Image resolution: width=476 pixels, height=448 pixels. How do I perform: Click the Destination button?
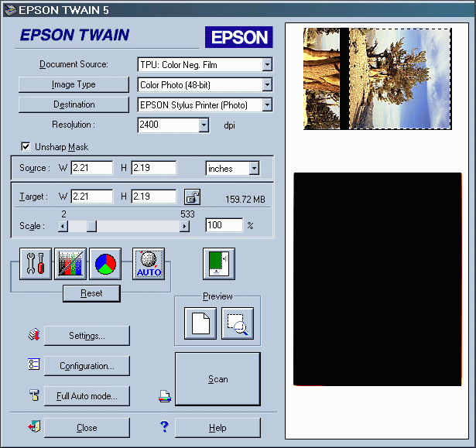click(74, 104)
